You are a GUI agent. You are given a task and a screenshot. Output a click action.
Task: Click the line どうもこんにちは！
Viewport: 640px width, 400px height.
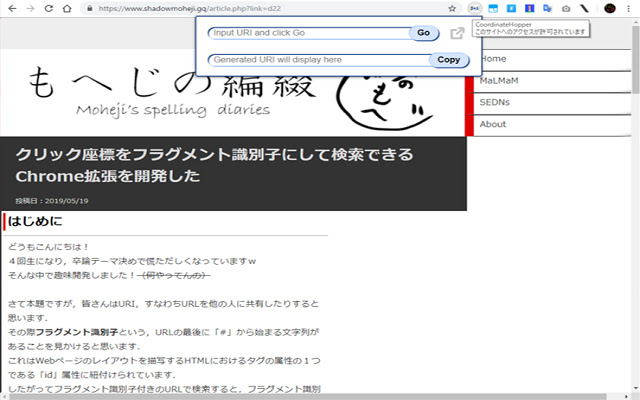click(49, 247)
